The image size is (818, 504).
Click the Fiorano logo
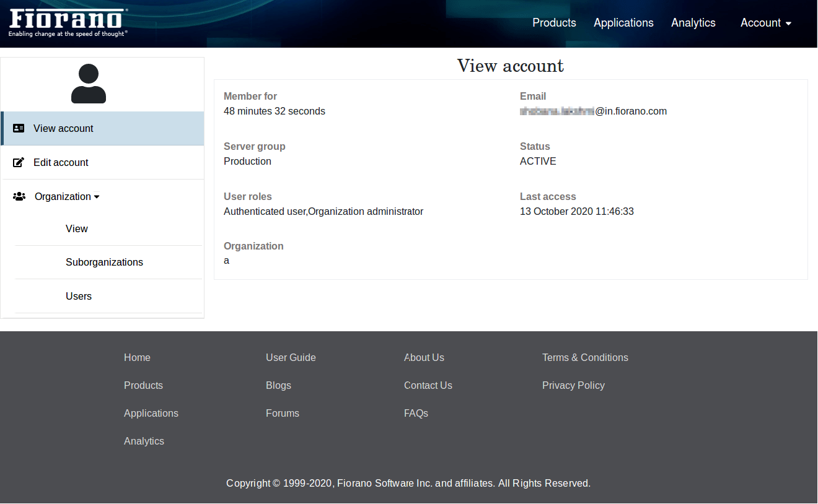(68, 23)
